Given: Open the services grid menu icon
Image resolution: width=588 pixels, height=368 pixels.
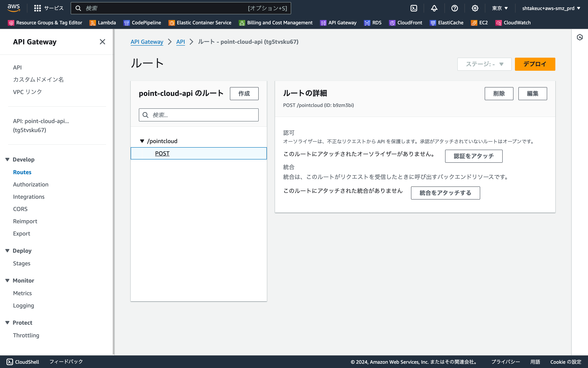Looking at the screenshot, I should [x=37, y=8].
